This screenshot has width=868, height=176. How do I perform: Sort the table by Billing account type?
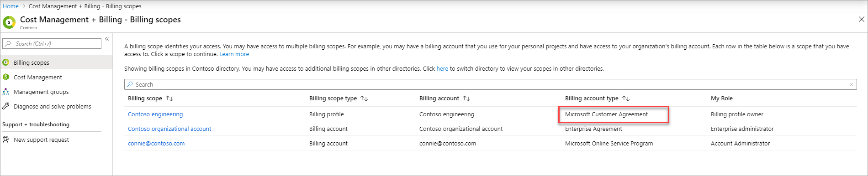click(x=626, y=98)
